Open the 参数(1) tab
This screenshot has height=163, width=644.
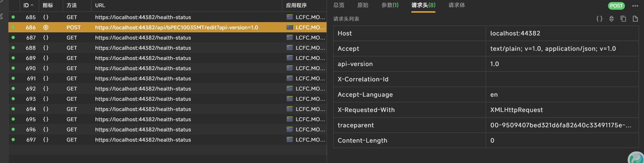tap(390, 5)
